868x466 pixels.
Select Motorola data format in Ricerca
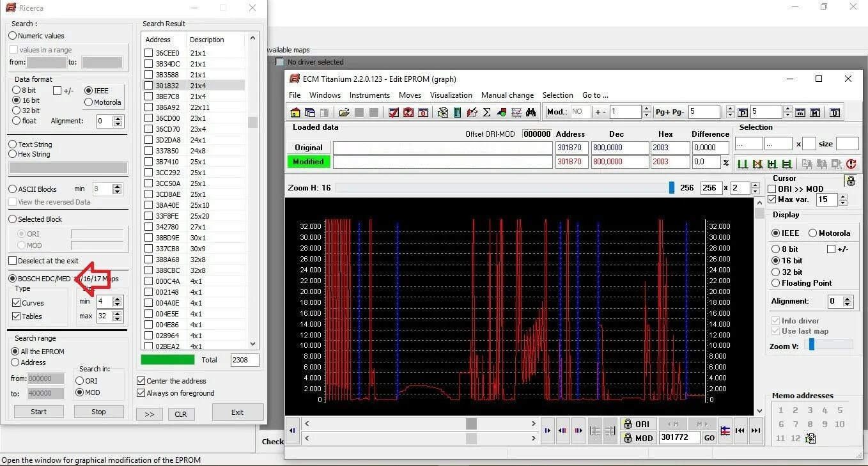tap(89, 102)
